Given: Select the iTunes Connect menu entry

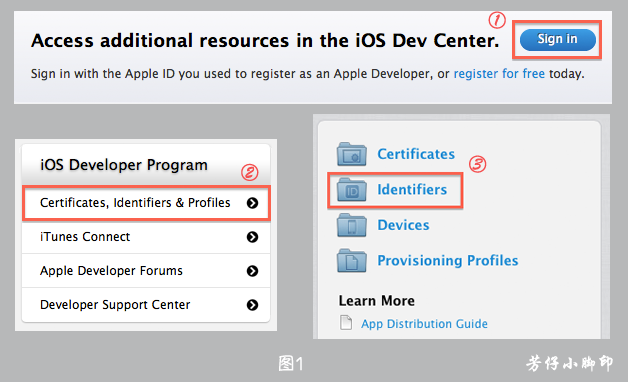Looking at the screenshot, I should 146,237.
